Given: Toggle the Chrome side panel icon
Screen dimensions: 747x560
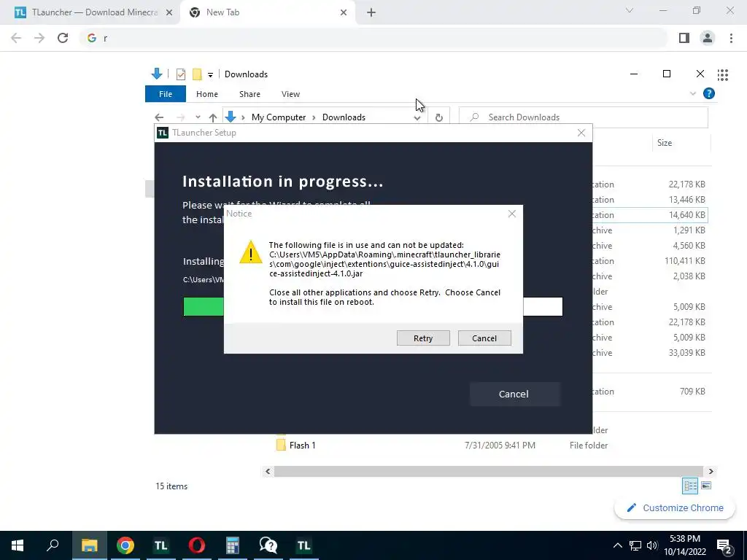Looking at the screenshot, I should (684, 38).
